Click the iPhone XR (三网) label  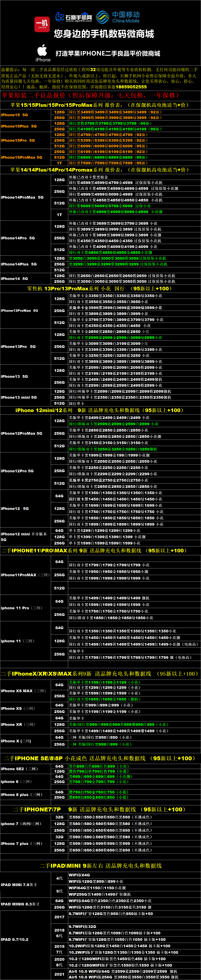[18, 725]
